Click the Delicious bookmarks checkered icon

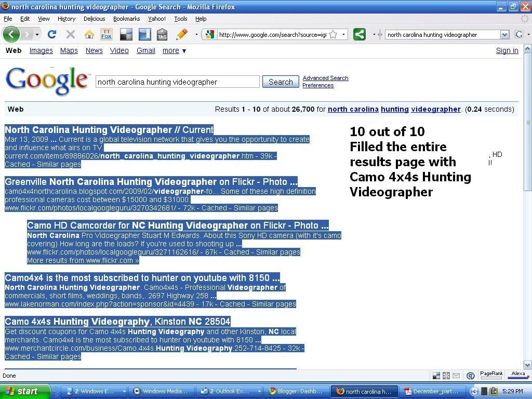coord(126,34)
